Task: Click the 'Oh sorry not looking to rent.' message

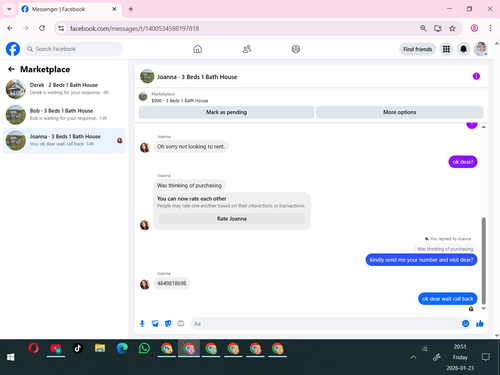Action: point(191,146)
